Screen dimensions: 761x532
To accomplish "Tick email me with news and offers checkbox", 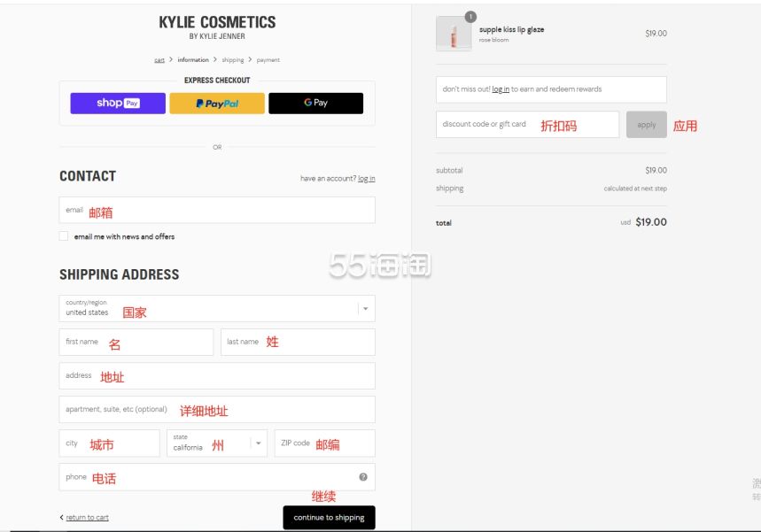I will click(64, 236).
